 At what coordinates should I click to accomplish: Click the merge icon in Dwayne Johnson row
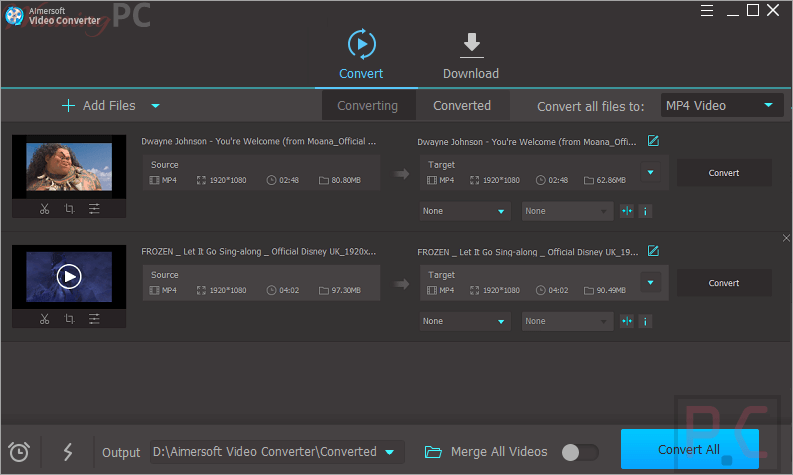tap(627, 211)
